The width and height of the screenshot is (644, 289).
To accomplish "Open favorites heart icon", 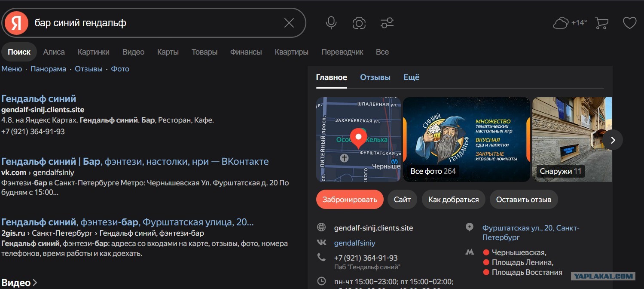I will pyautogui.click(x=629, y=23).
